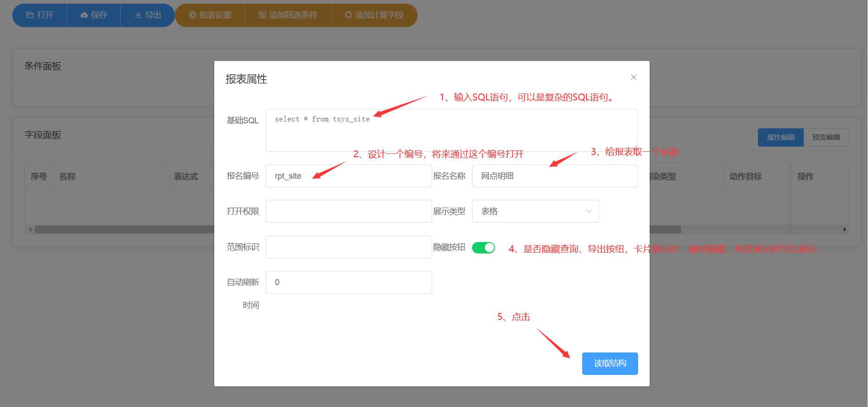Click the table's right scroll arrow
This screenshot has height=407, width=868.
tap(845, 229)
